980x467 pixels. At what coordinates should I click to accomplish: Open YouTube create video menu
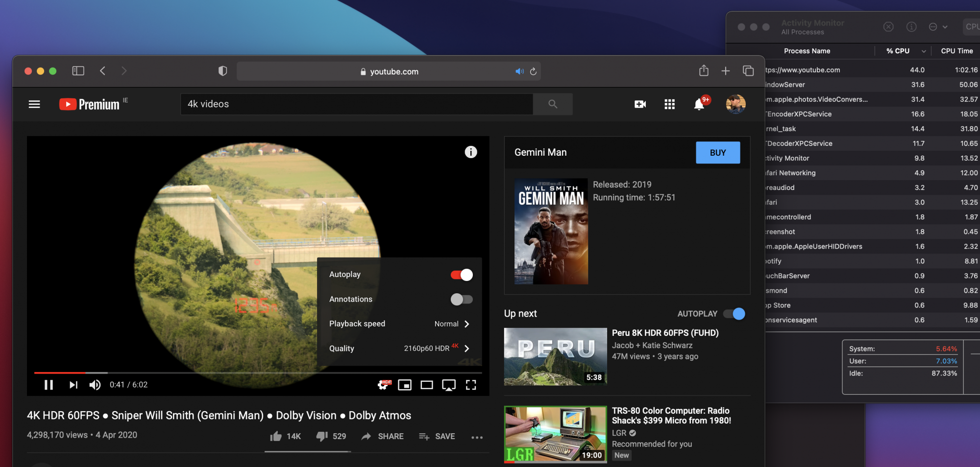[640, 104]
